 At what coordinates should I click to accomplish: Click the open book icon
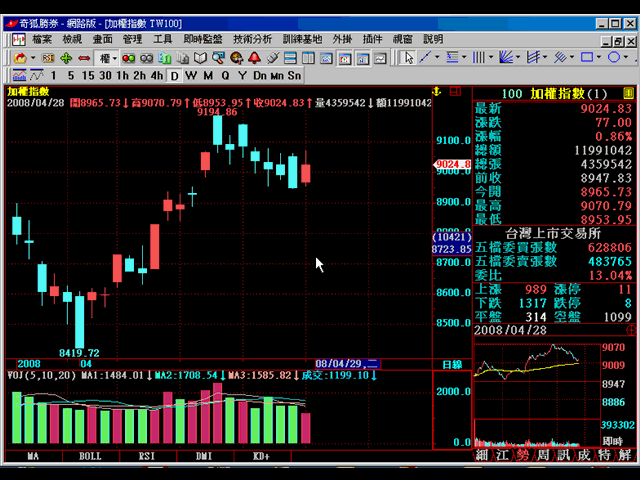point(200,58)
